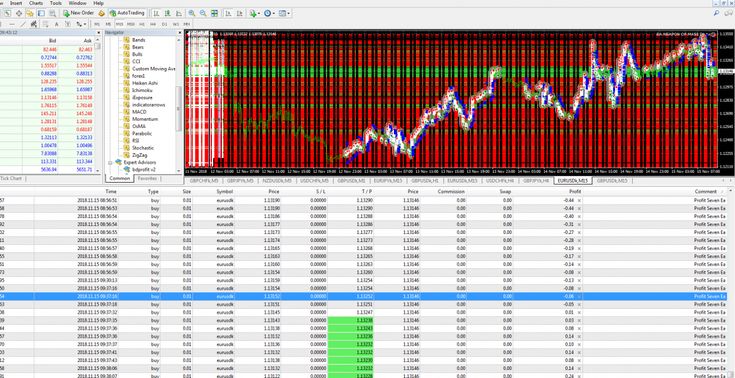Click Market Watch scrollbar down arrow
This screenshot has height=378, width=735.
(98, 171)
